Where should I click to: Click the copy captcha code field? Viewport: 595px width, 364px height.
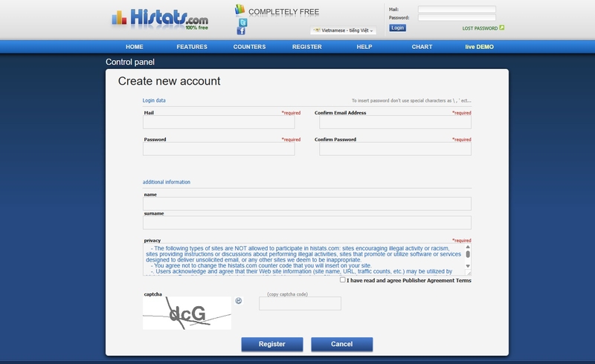click(x=300, y=303)
